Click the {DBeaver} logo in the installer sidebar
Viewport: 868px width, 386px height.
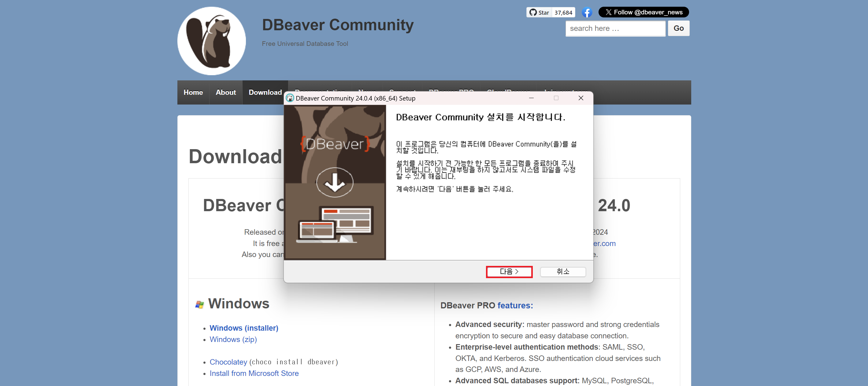tap(335, 143)
